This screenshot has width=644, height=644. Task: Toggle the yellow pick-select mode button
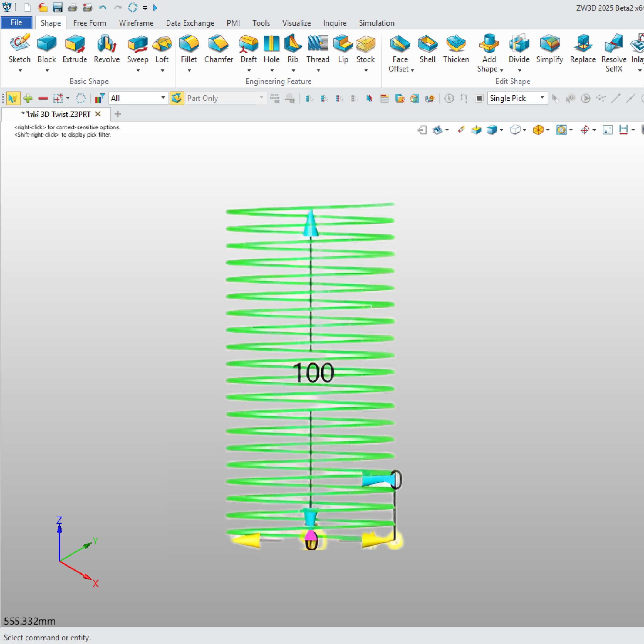coord(13,98)
